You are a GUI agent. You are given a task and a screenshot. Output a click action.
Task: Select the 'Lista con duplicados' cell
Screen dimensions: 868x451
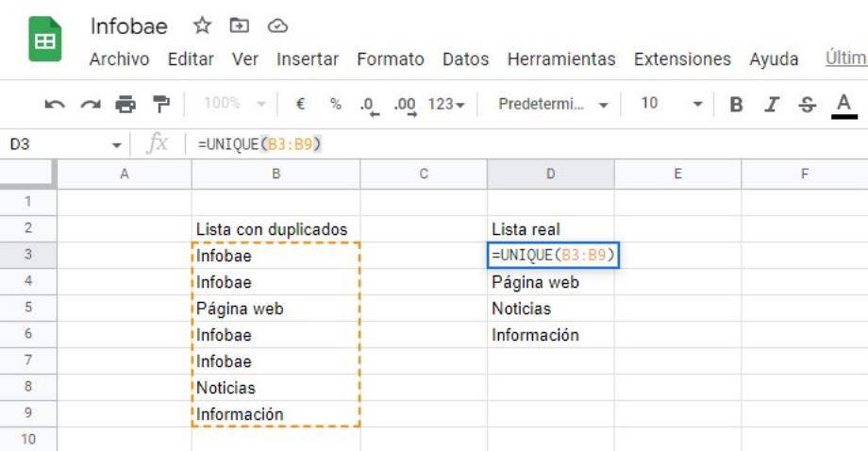[x=275, y=229]
